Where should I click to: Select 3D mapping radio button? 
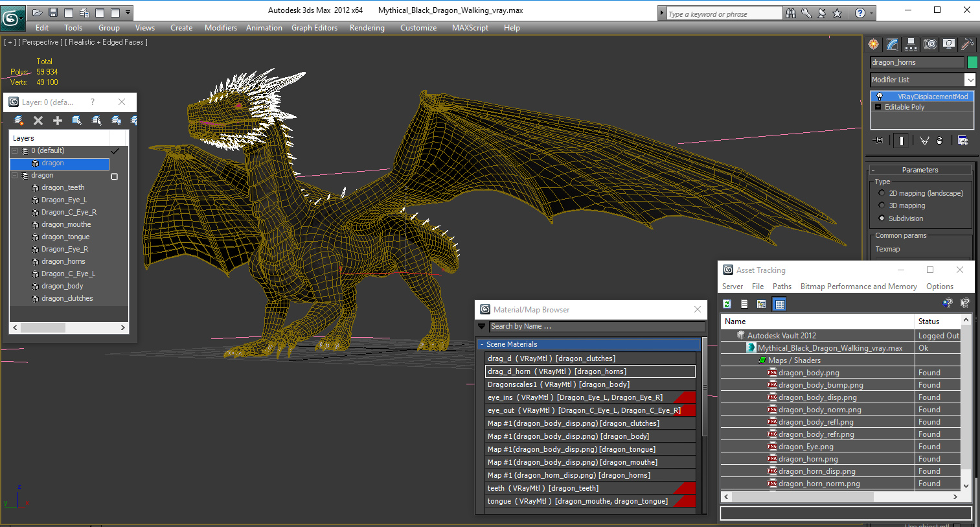pos(882,205)
